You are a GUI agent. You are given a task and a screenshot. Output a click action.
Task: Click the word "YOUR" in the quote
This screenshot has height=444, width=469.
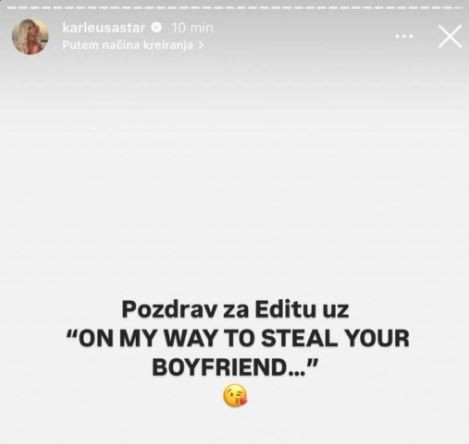[x=377, y=339]
